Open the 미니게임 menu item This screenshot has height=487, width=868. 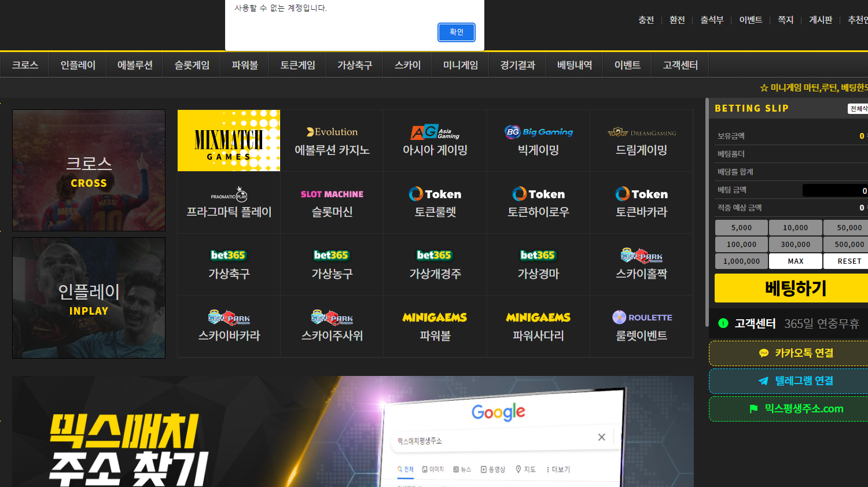pos(461,65)
